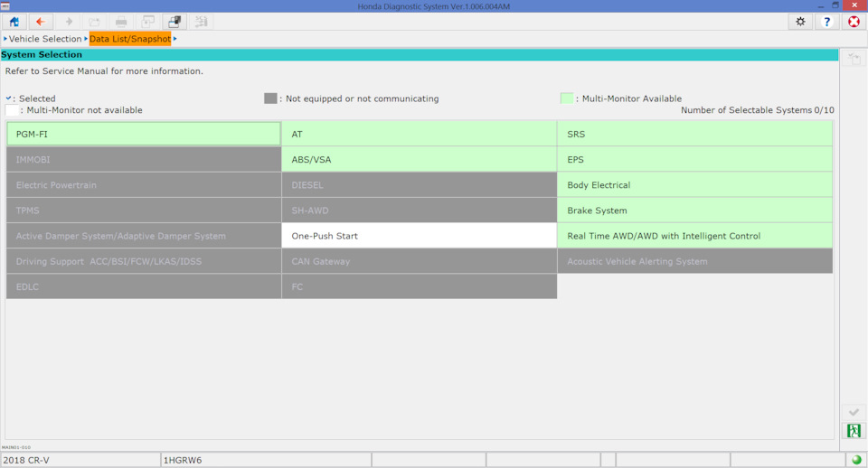The image size is (868, 468).
Task: Open settings with the gear icon
Action: click(x=800, y=22)
